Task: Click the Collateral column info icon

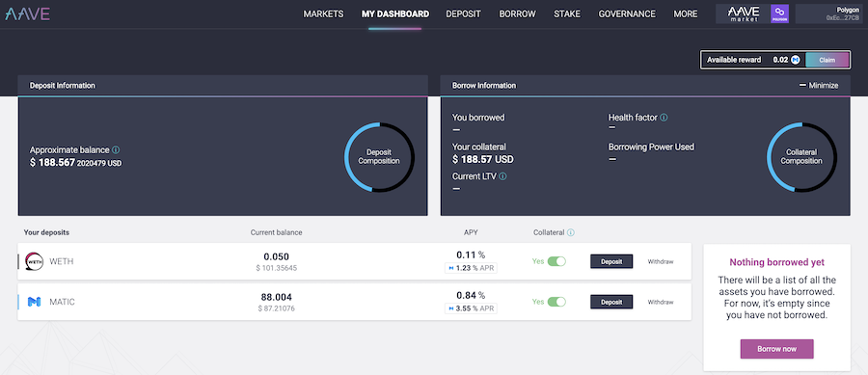Action: (x=571, y=232)
